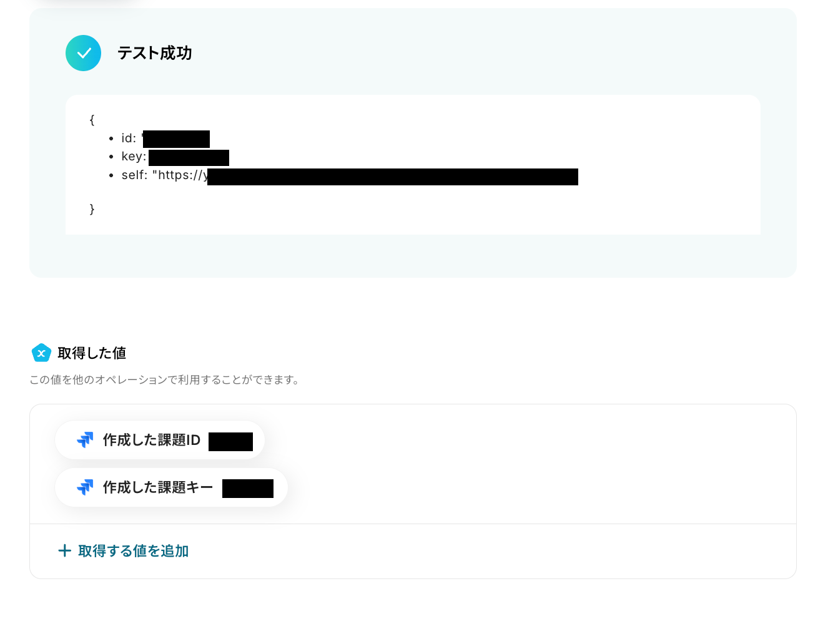
Task: Click the green checkmark success icon
Action: point(83,53)
